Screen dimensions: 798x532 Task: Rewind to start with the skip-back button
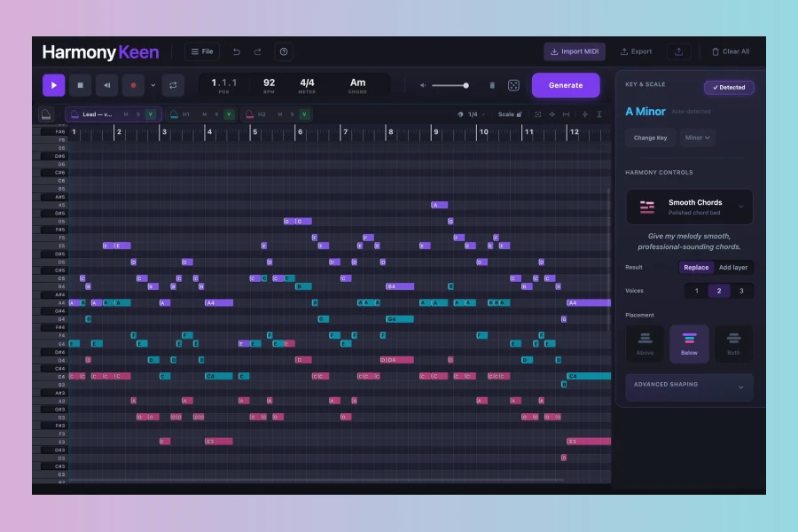pyautogui.click(x=107, y=85)
